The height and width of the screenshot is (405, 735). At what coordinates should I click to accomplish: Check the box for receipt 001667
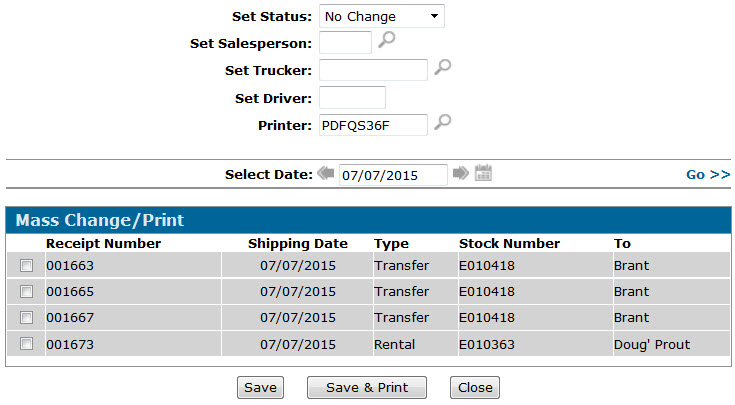(26, 317)
